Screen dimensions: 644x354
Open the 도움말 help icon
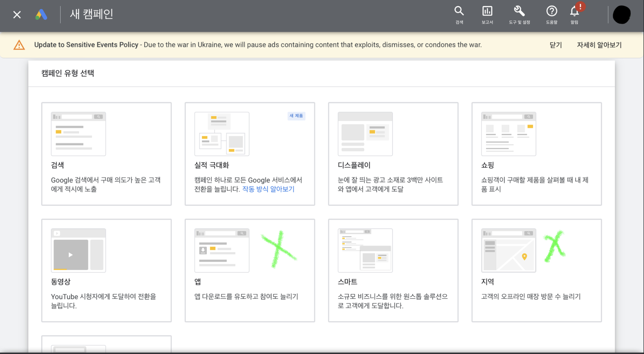click(x=551, y=15)
